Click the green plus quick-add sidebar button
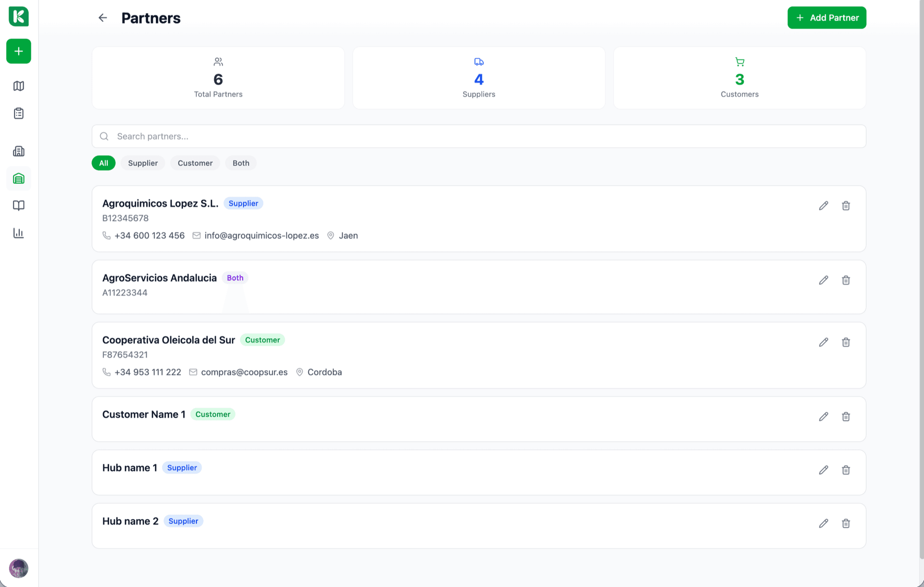 pos(18,51)
